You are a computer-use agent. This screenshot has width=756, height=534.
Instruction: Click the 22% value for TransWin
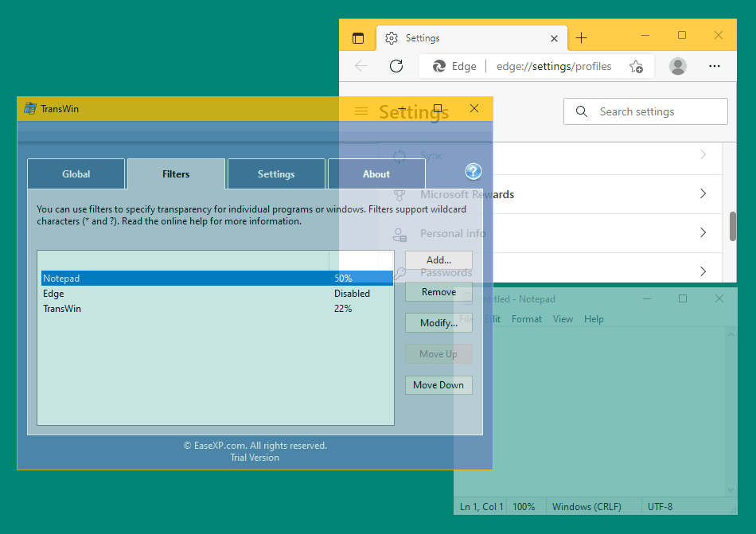tap(343, 309)
